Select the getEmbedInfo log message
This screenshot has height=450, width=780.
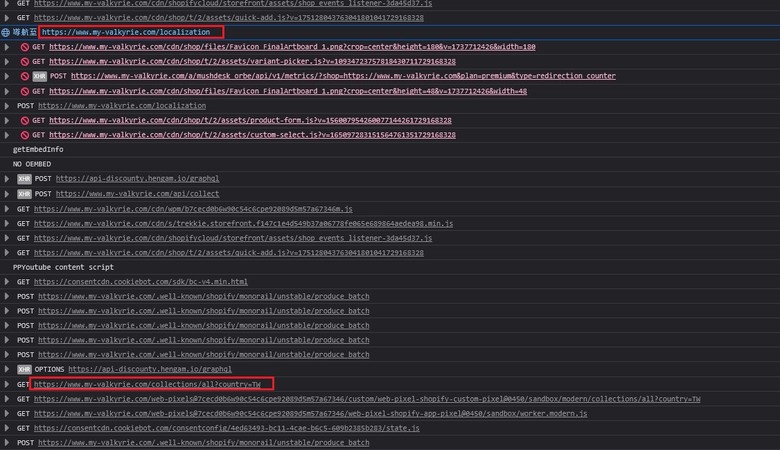tap(38, 150)
